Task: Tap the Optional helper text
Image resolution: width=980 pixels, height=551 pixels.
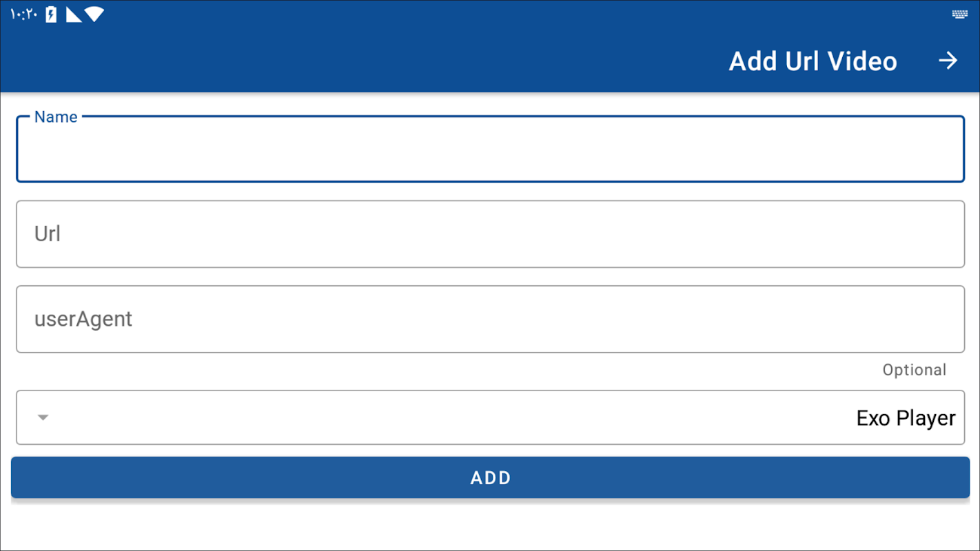Action: click(914, 370)
